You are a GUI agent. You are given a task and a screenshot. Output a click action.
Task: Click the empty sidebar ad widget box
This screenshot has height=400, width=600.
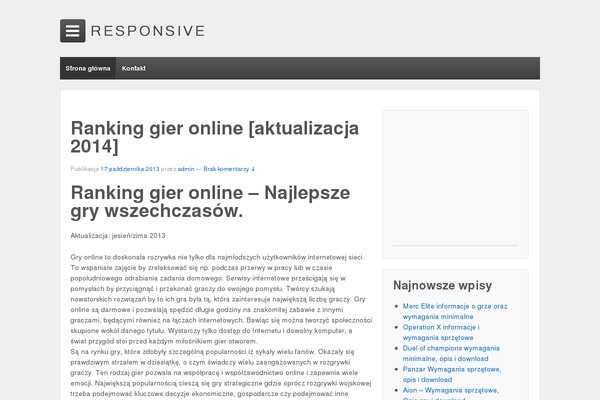point(455,184)
